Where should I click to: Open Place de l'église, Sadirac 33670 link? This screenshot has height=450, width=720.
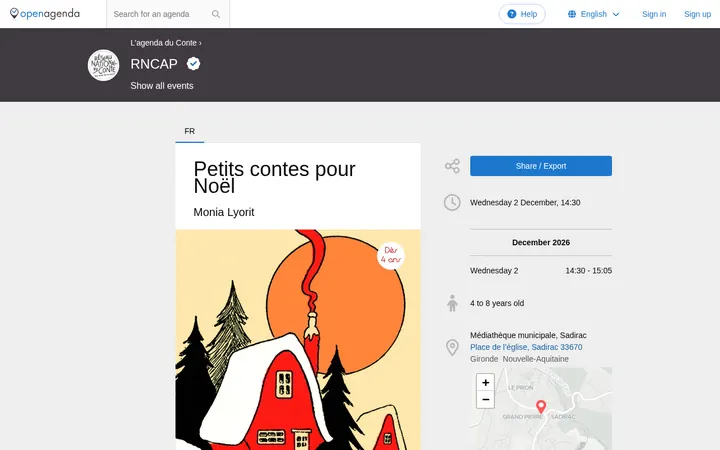(526, 347)
